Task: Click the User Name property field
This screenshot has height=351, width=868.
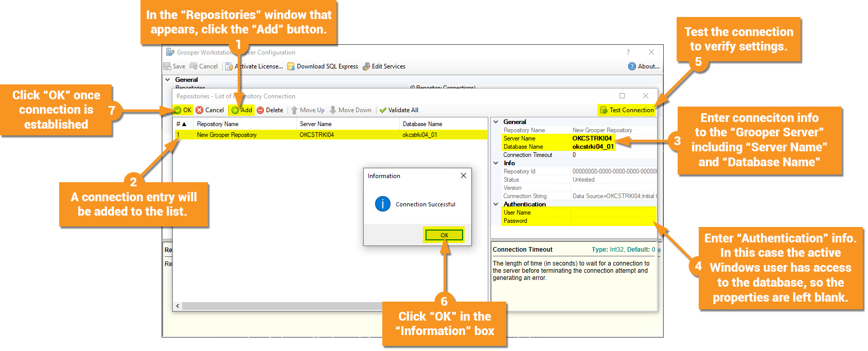Action: coord(614,213)
